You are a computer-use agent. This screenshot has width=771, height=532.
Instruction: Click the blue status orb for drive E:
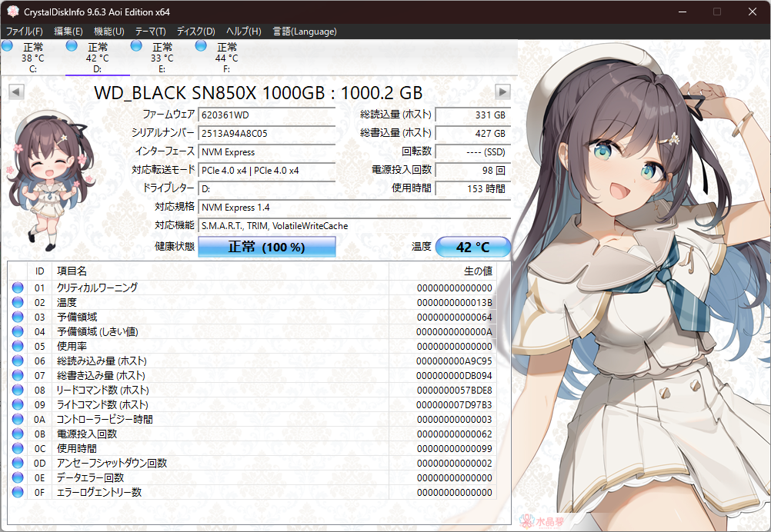pos(136,45)
